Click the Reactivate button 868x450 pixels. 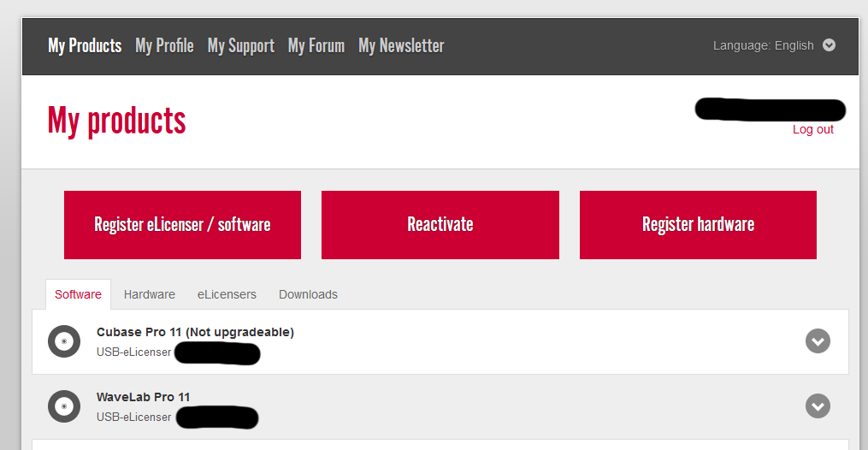[440, 225]
